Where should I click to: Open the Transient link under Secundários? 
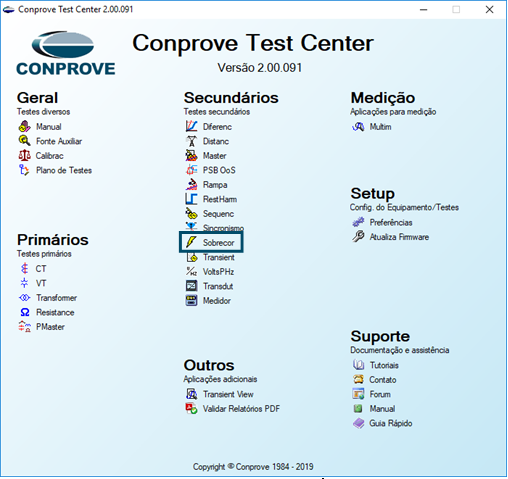219,257
